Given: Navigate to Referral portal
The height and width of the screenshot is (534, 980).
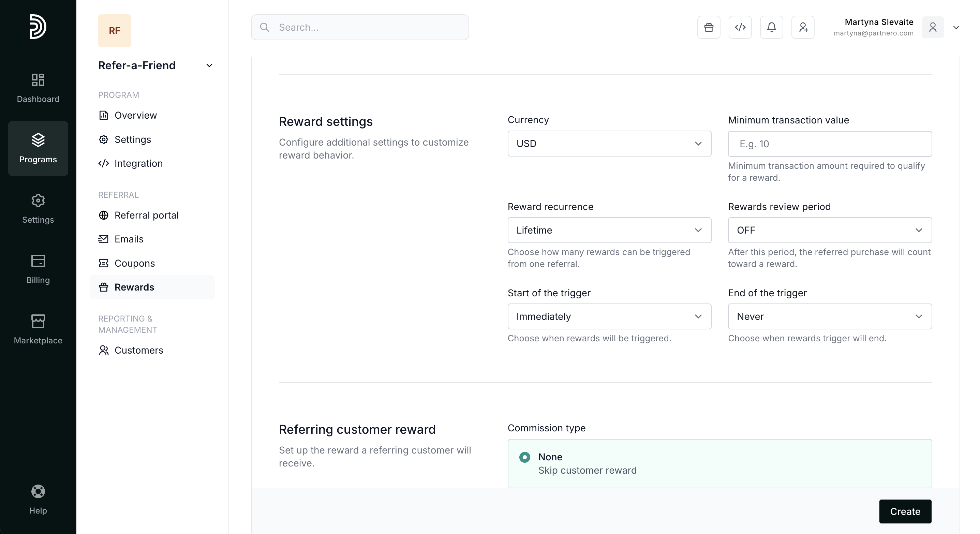Looking at the screenshot, I should (x=146, y=215).
